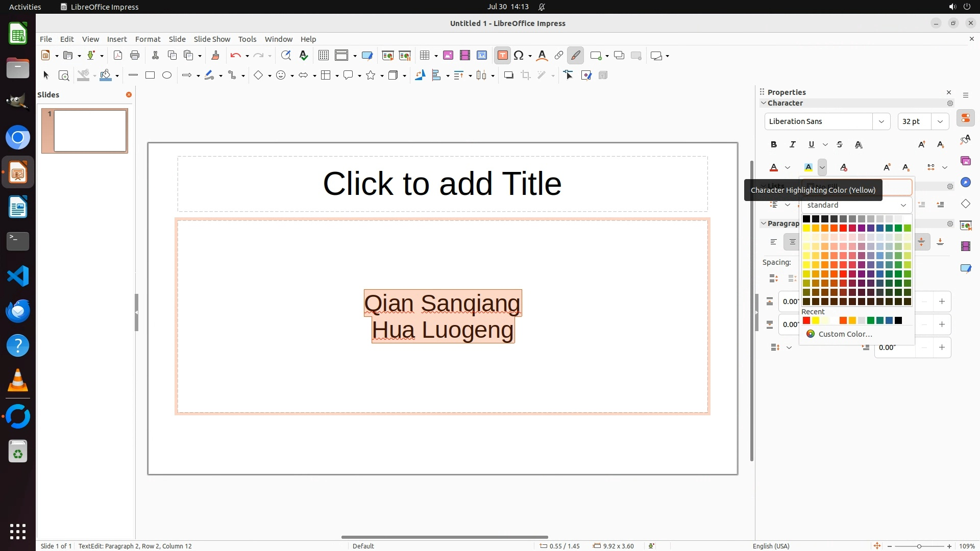The image size is (980, 551).
Task: Open the Slide Show menu
Action: coord(212,39)
